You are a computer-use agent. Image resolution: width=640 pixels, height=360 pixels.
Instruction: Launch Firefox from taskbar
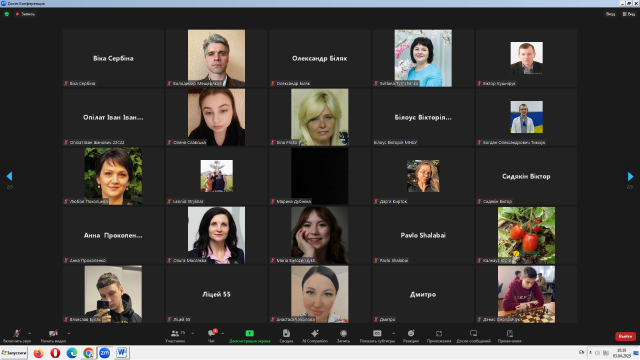pyautogui.click(x=38, y=353)
